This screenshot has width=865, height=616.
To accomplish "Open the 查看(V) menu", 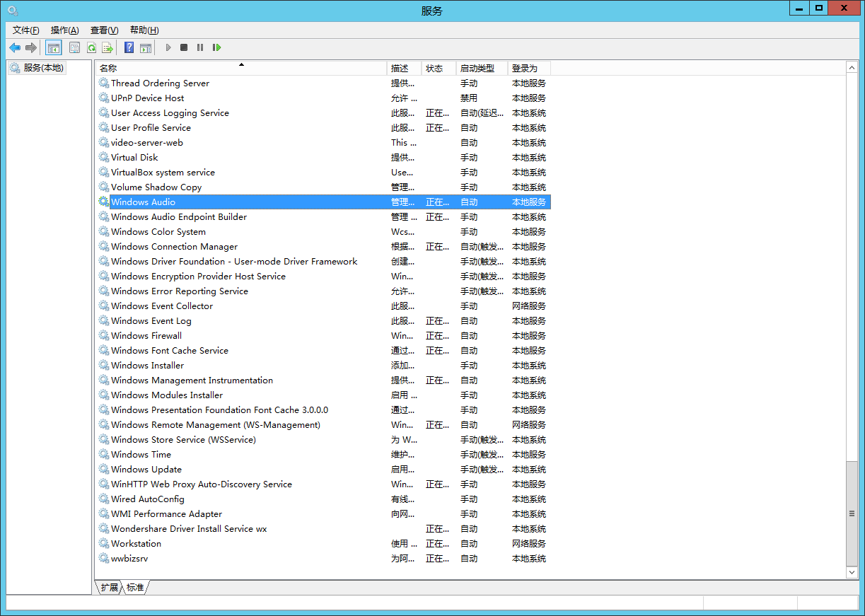I will (x=104, y=30).
